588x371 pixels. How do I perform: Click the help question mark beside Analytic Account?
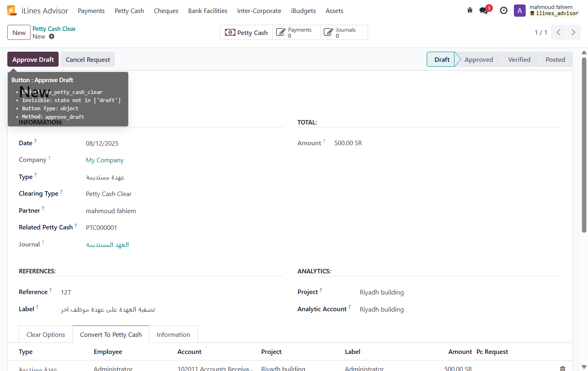(349, 307)
